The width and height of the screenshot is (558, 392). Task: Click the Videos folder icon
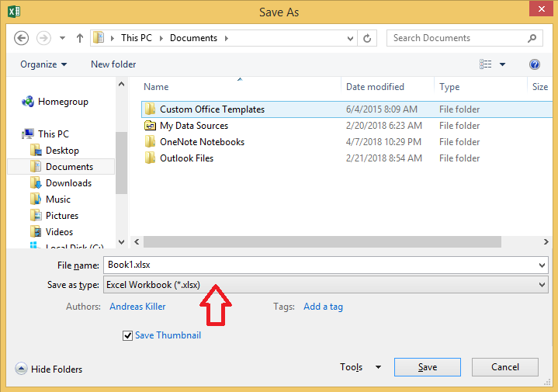36,232
